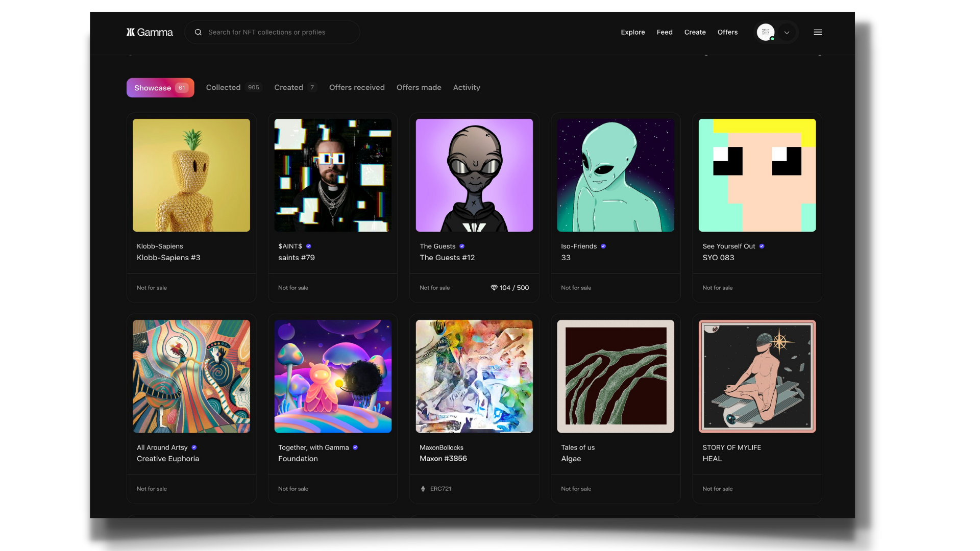Click the profile avatar icon
The height and width of the screenshot is (551, 980).
point(766,32)
